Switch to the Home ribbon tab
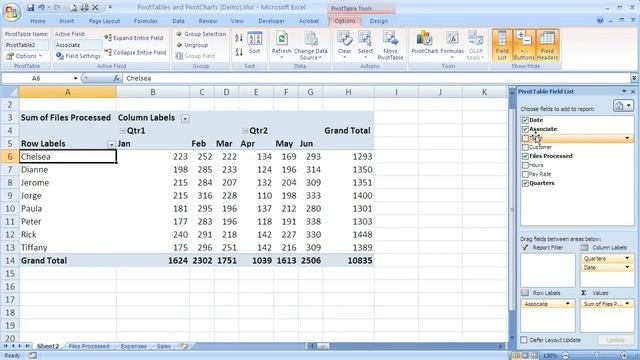 [x=38, y=21]
